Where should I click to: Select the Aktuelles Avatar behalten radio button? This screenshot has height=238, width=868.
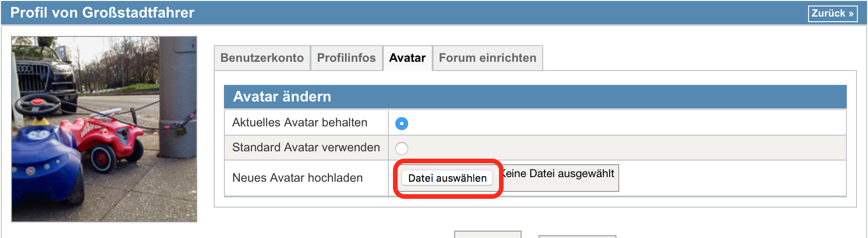click(x=402, y=124)
